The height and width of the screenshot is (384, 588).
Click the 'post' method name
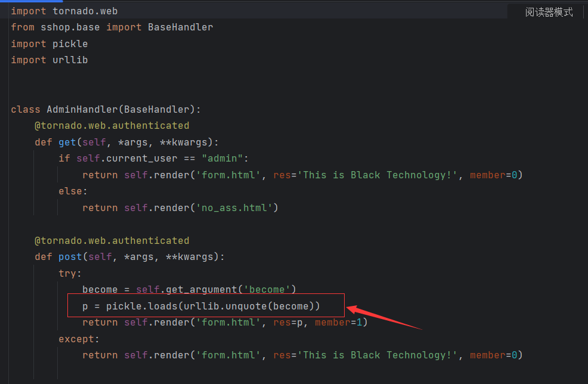tap(70, 257)
